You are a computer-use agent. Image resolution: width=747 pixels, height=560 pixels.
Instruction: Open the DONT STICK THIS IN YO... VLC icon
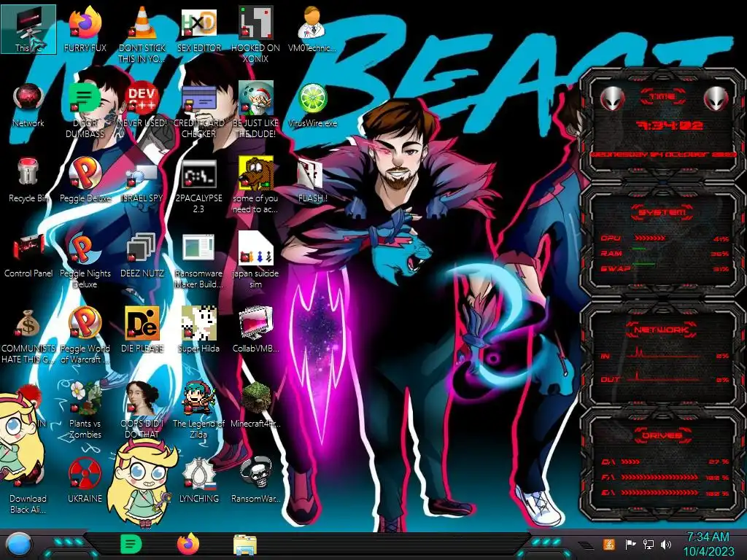tap(142, 34)
